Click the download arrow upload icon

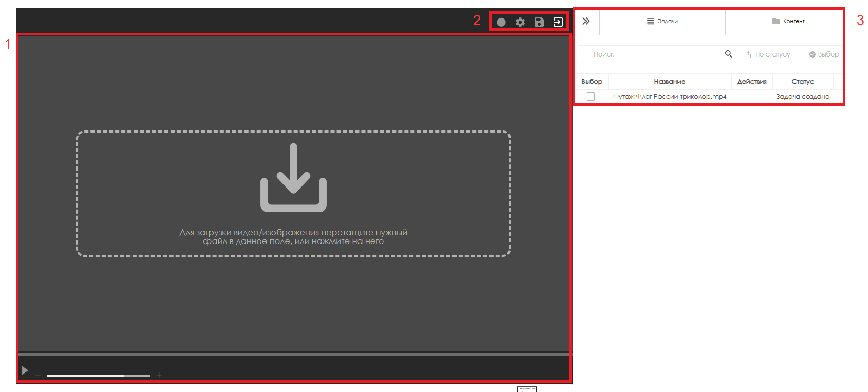coord(293,177)
